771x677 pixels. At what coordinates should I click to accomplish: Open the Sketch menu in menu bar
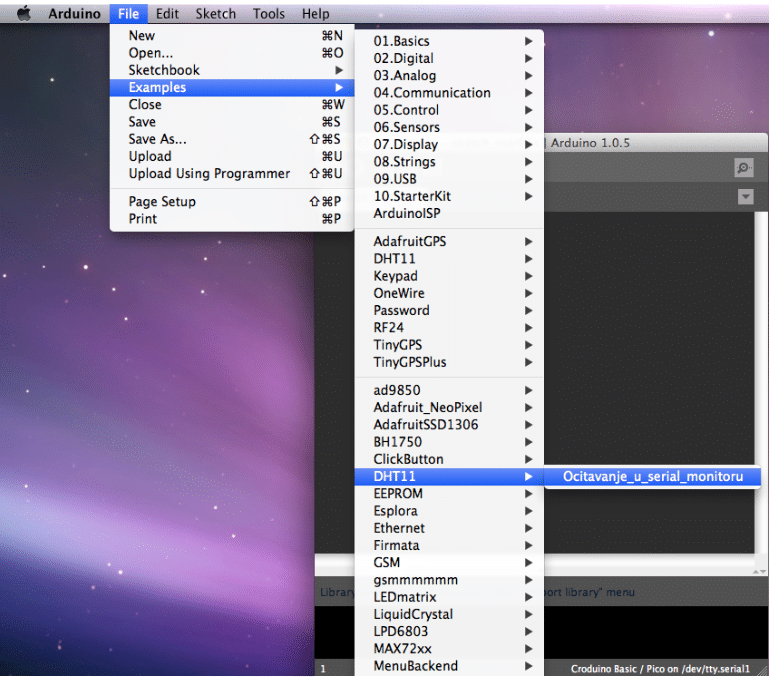point(215,14)
